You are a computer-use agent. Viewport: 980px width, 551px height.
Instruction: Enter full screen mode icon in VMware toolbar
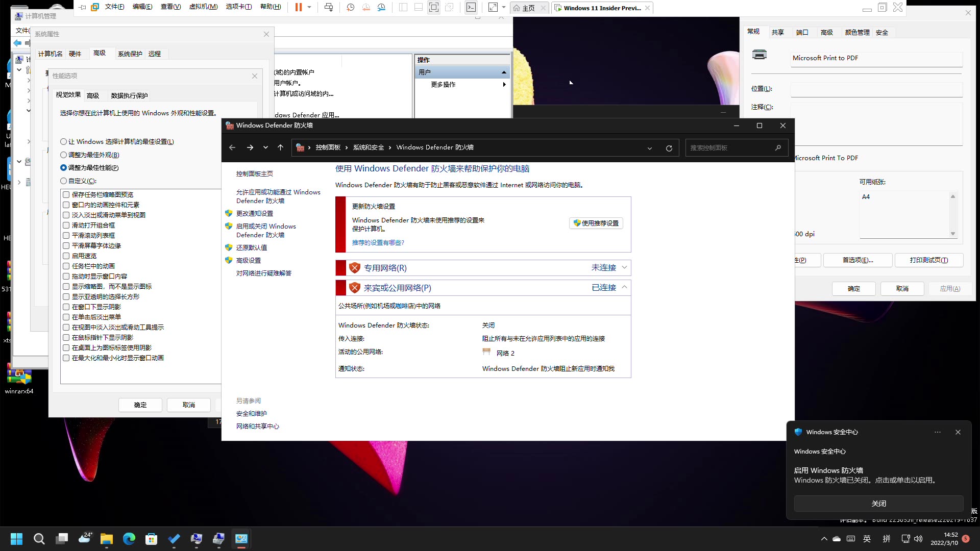(433, 7)
